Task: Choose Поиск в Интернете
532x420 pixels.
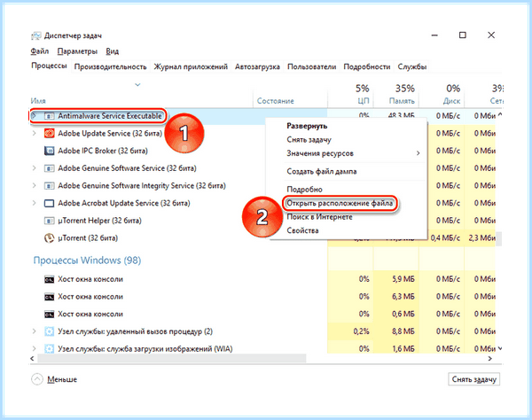Action: point(319,217)
